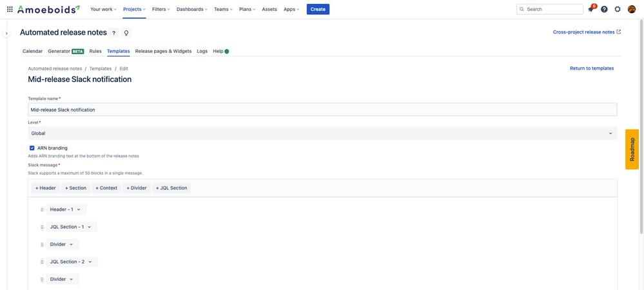Click the search magnifier icon
This screenshot has height=290, width=644.
522,9
